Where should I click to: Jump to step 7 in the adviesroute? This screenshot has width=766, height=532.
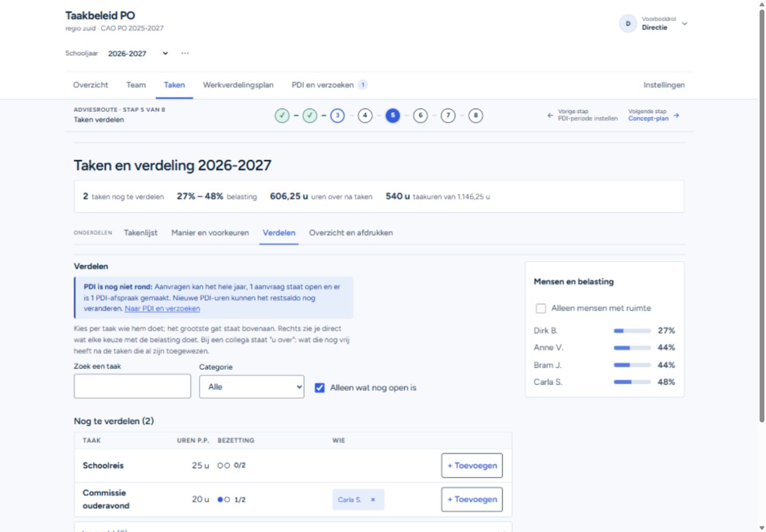tap(448, 116)
